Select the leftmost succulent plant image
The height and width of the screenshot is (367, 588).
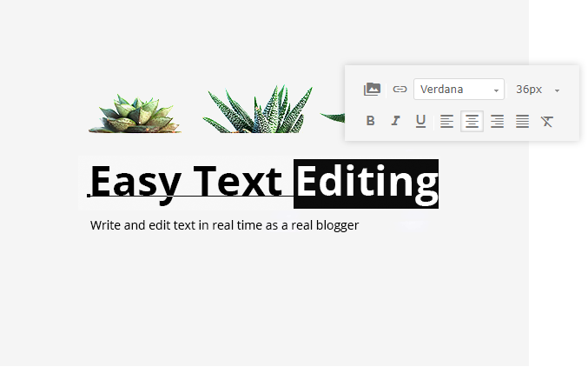pyautogui.click(x=135, y=114)
